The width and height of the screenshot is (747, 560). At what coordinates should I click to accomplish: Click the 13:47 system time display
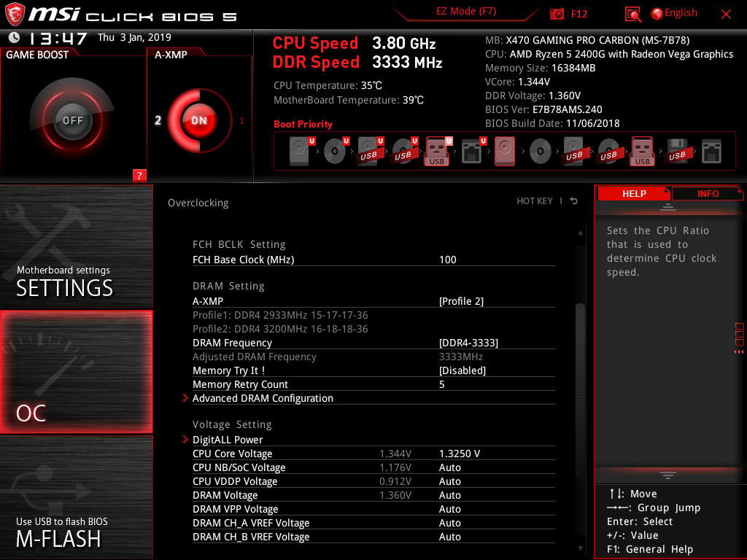(58, 38)
